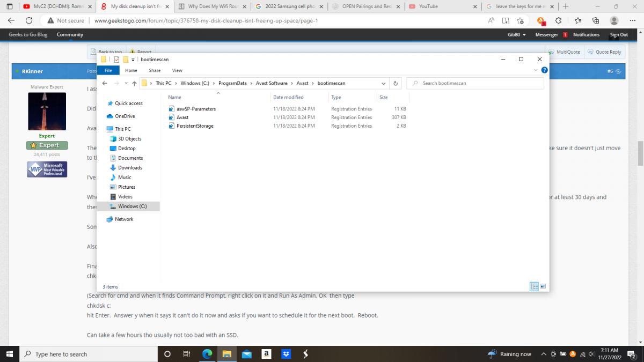Switch to the YouTube browser tab

442,6
